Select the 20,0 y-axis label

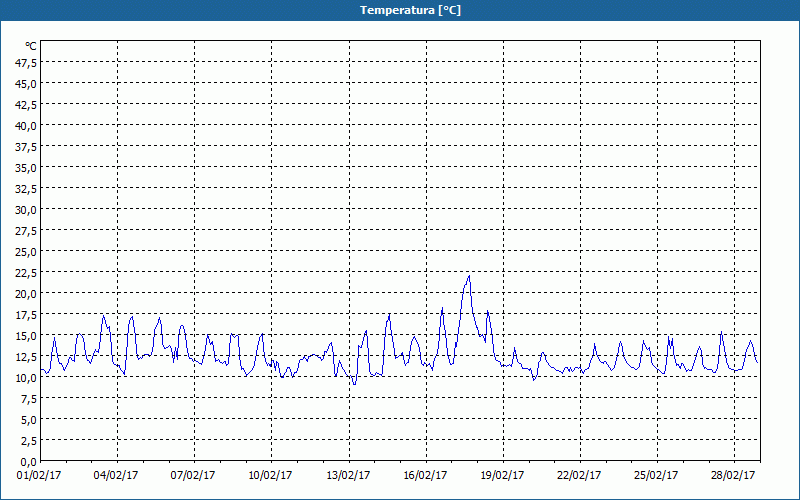(27, 294)
